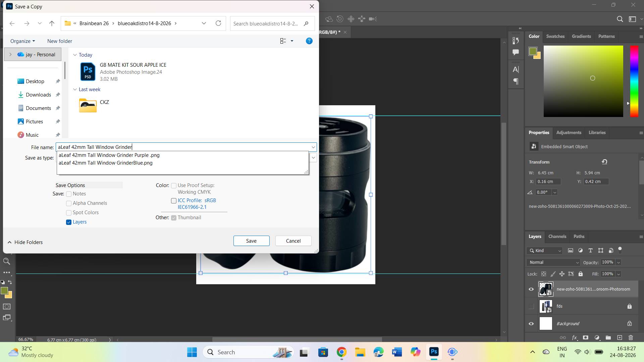Uncheck the Layers save option

pos(69,222)
